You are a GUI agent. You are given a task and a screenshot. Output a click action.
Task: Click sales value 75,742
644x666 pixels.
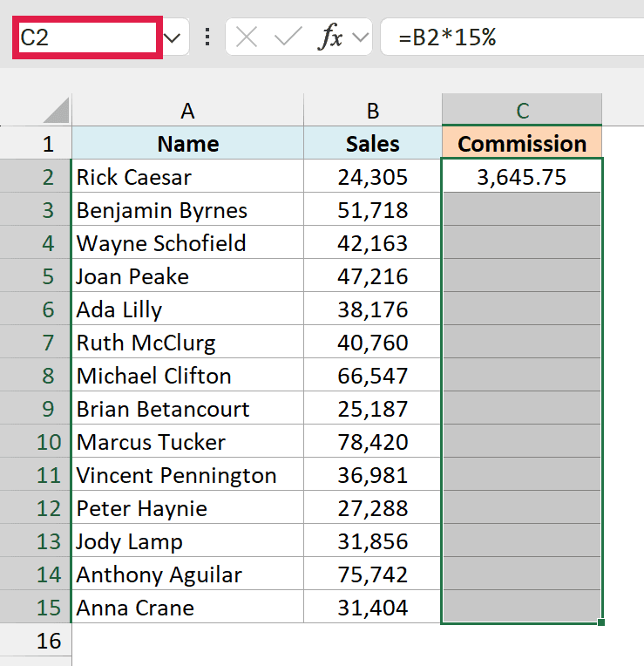[373, 574]
